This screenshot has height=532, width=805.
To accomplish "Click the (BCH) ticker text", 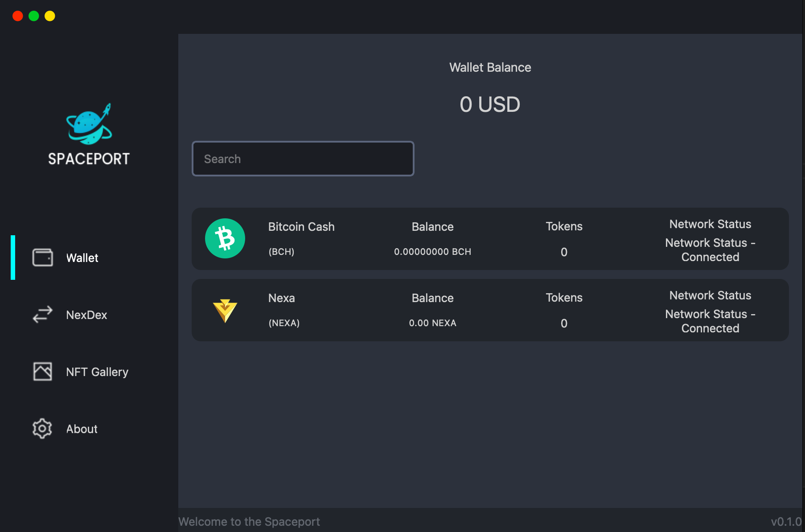I will coord(282,252).
